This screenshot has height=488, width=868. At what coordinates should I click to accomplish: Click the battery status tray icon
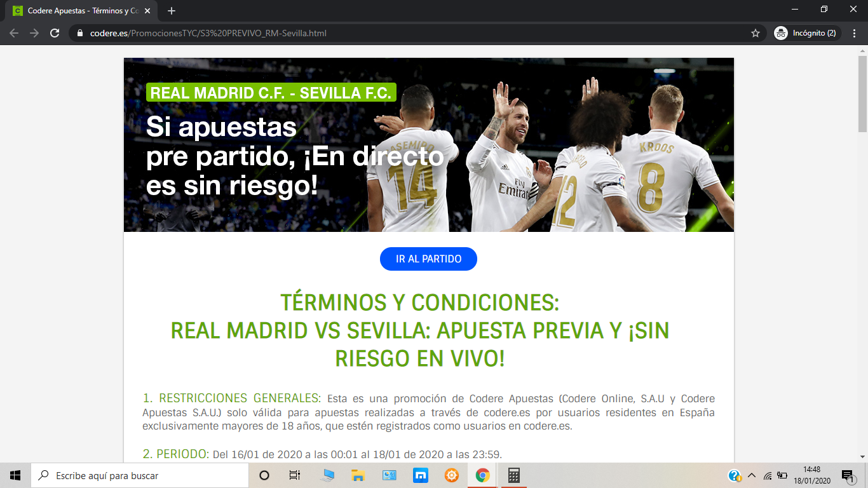point(783,475)
